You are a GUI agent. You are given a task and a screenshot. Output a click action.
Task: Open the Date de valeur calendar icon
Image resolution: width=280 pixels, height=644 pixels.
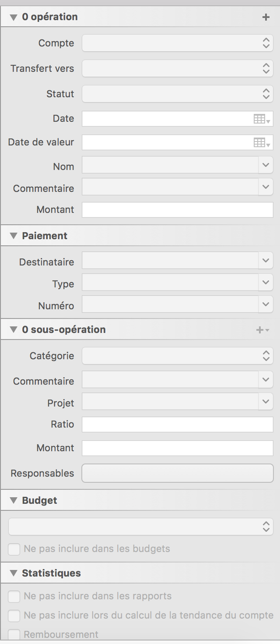262,142
